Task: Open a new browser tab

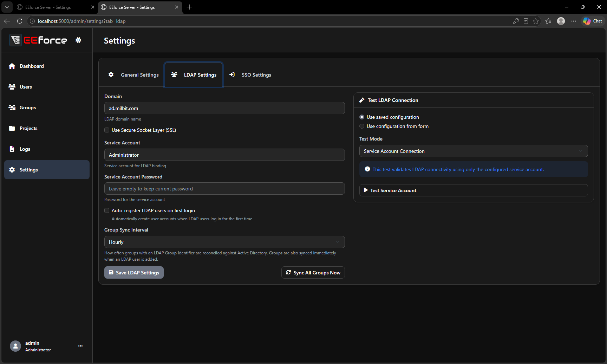Action: 189,7
